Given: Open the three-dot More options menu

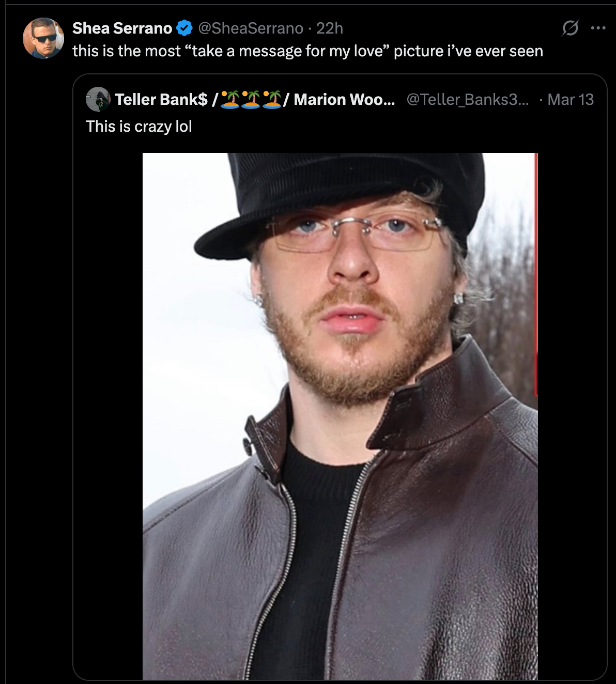Looking at the screenshot, I should tap(598, 28).
